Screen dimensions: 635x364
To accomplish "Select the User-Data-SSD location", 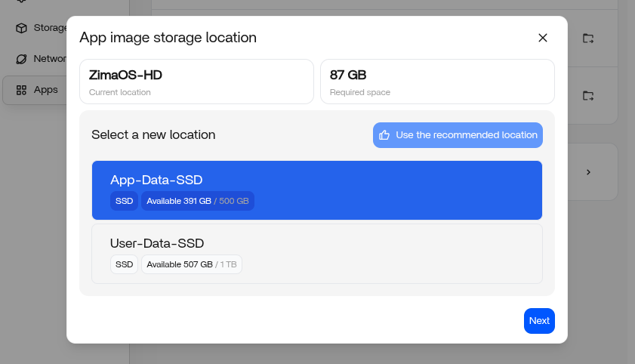I will coord(316,254).
